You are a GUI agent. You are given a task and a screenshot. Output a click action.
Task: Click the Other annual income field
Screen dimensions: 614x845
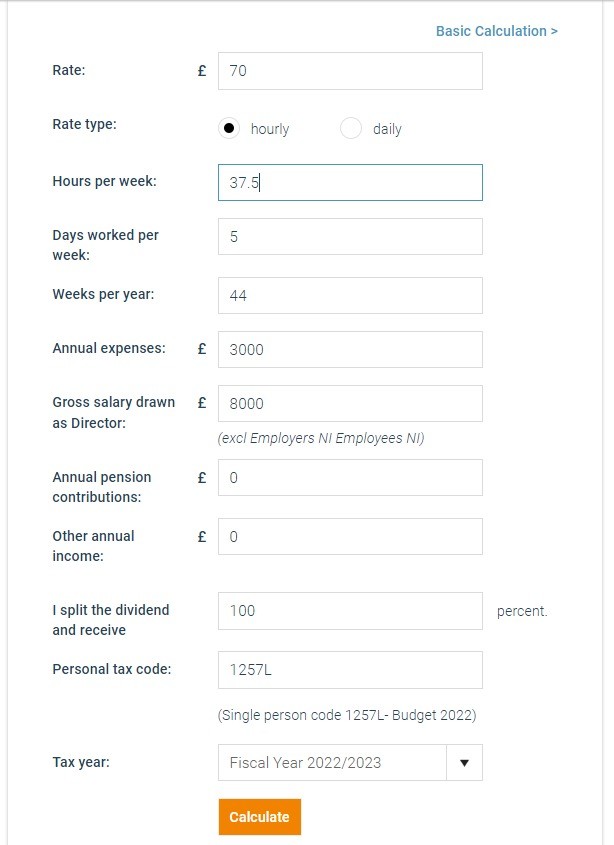point(350,536)
